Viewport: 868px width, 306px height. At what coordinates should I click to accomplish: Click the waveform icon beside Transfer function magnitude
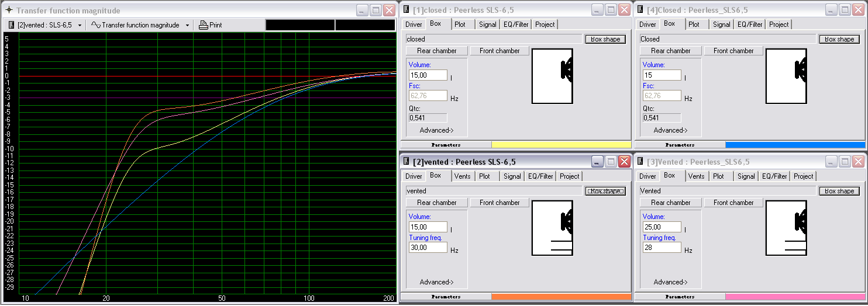click(95, 25)
